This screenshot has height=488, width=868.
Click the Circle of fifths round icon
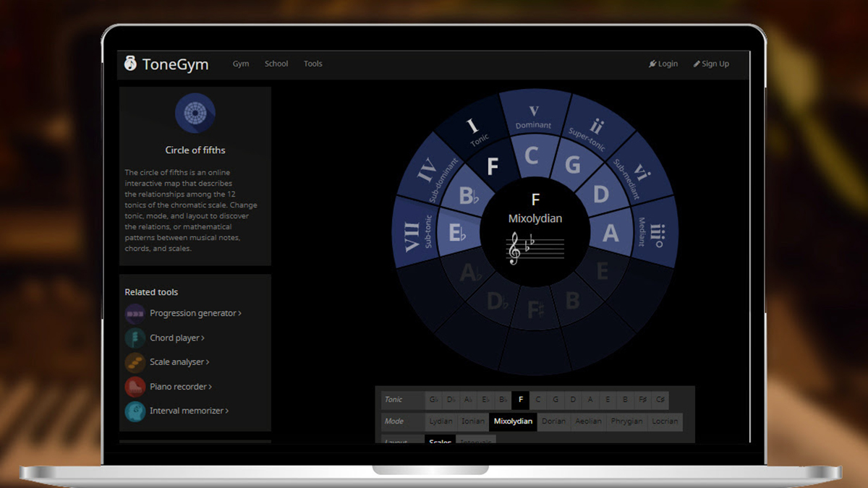195,113
